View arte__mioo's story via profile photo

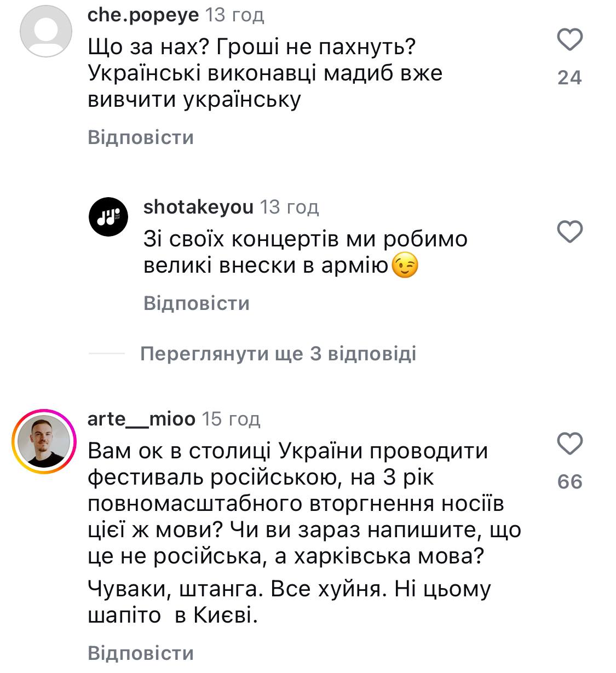tap(44, 441)
